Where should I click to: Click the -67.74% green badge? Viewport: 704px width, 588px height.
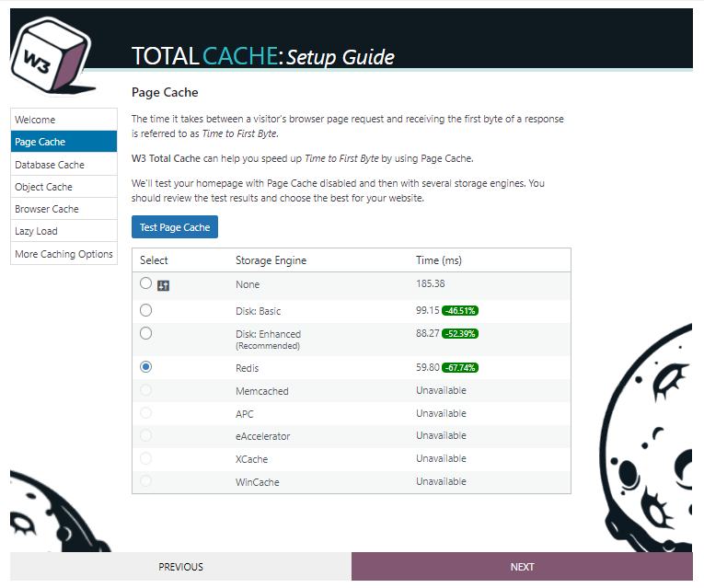click(x=460, y=367)
